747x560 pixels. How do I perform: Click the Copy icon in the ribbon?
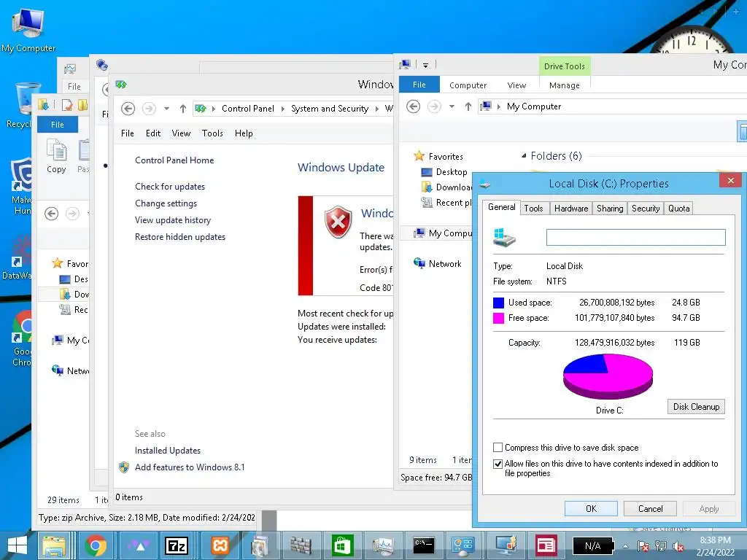pos(56,155)
